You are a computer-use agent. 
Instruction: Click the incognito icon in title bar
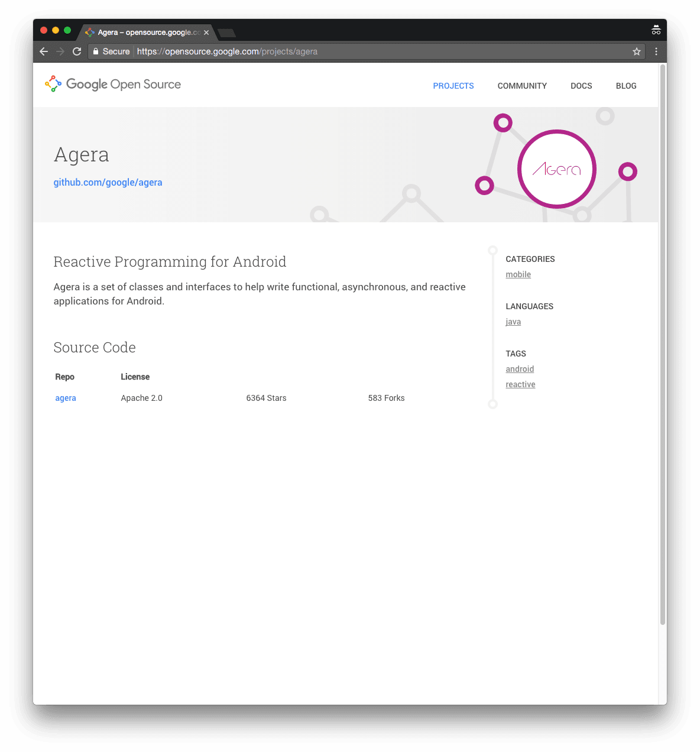pyautogui.click(x=656, y=30)
